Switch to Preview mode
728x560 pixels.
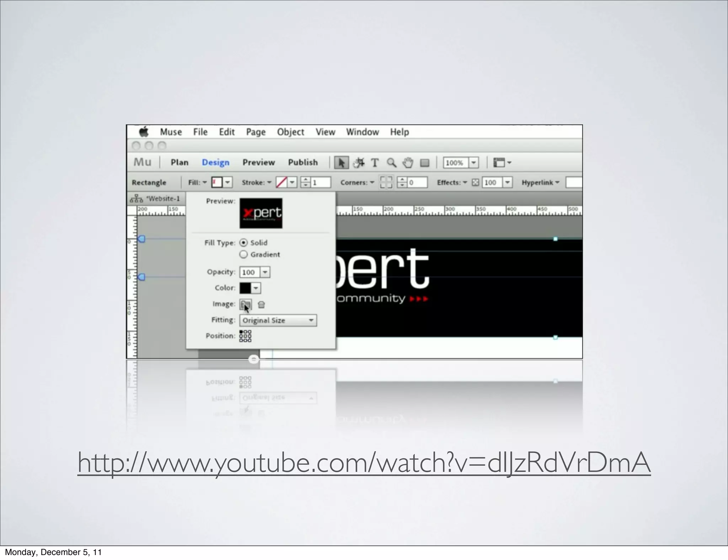click(x=259, y=162)
